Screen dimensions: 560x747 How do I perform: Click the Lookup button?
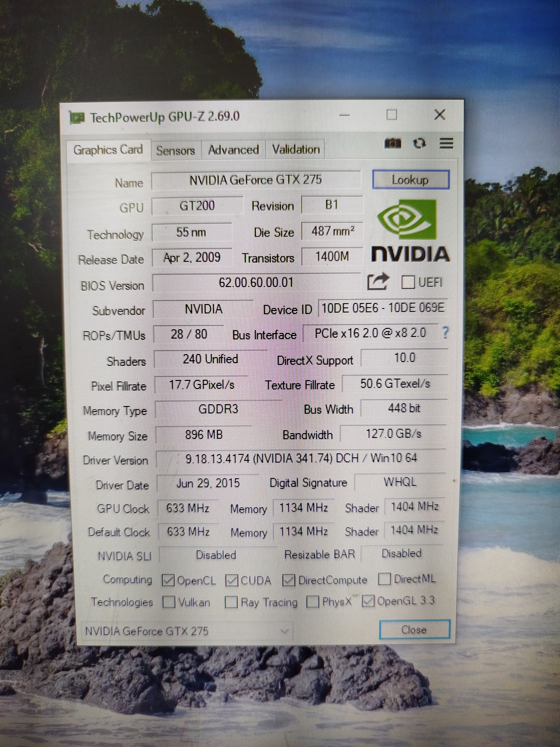pos(410,180)
